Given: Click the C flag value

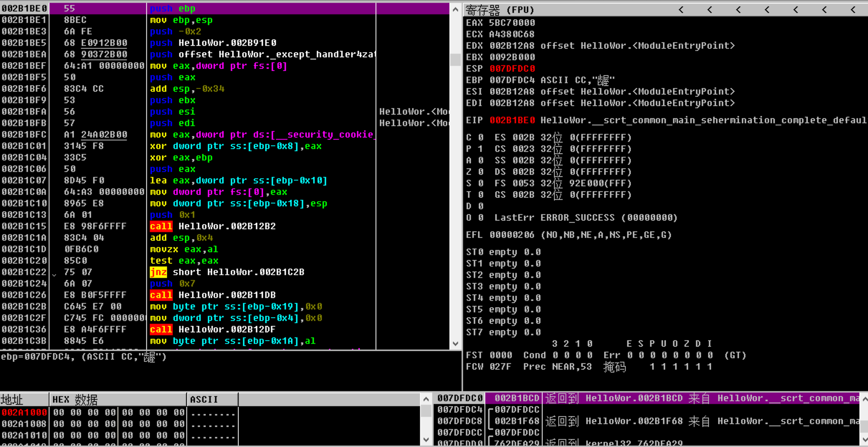Looking at the screenshot, I should coord(481,138).
